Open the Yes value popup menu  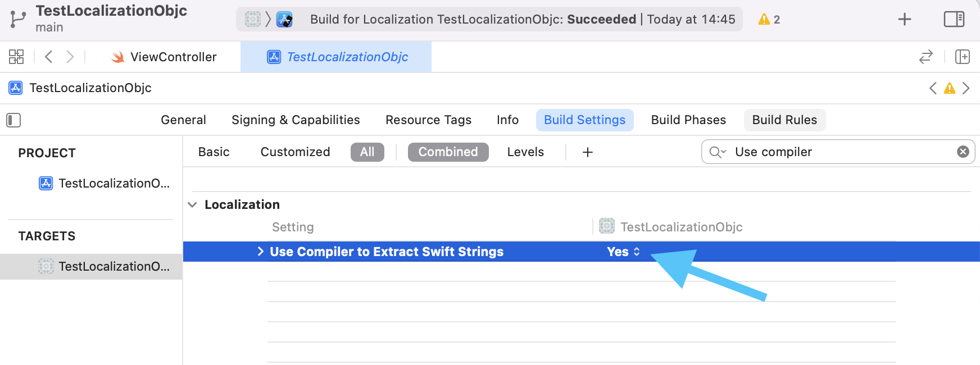click(x=623, y=252)
